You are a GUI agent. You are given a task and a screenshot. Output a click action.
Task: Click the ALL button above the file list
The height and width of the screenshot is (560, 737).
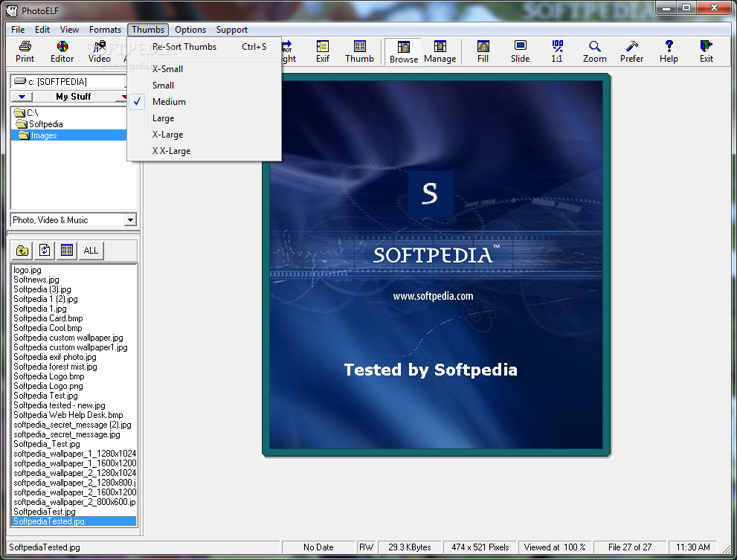point(91,251)
